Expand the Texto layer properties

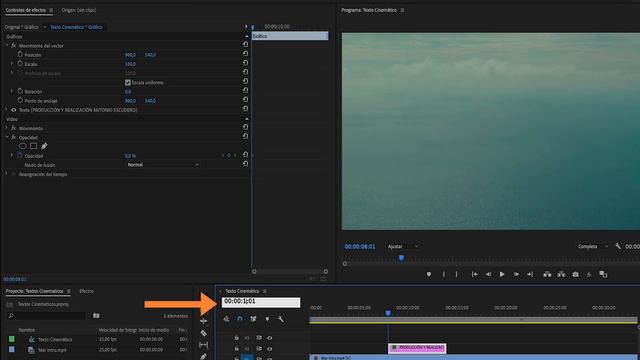click(7, 110)
